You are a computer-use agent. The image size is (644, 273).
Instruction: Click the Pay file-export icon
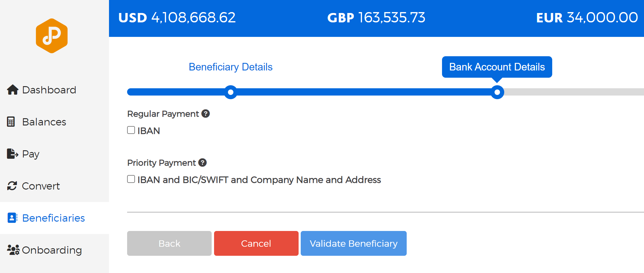tap(12, 154)
